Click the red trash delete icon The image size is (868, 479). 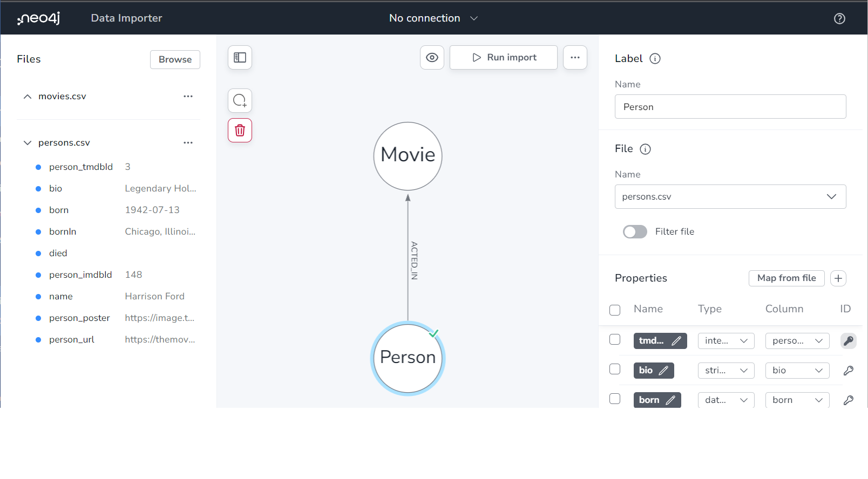click(240, 130)
